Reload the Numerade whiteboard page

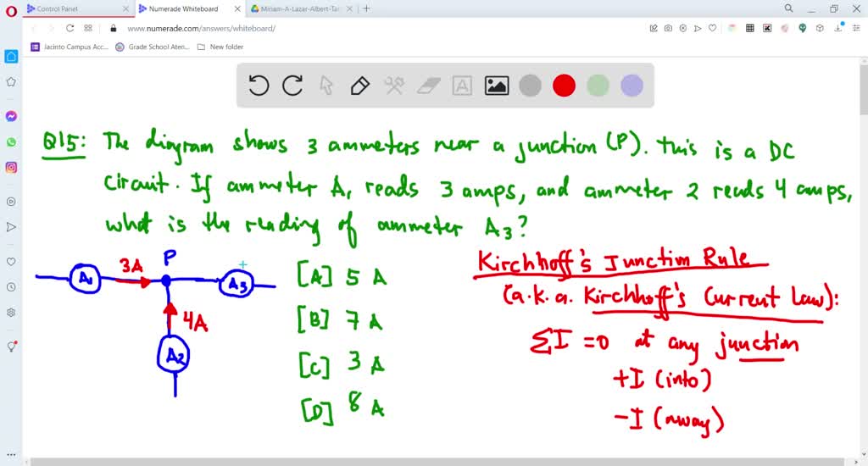click(70, 28)
